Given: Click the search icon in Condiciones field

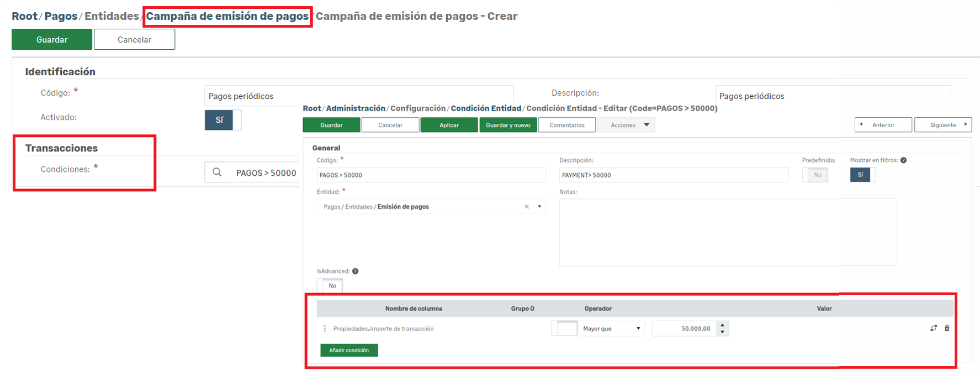Looking at the screenshot, I should coord(217,172).
